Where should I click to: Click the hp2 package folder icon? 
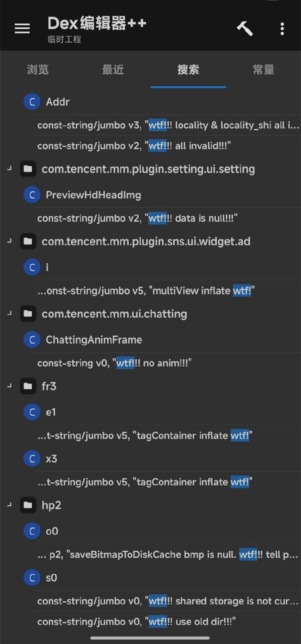28,505
